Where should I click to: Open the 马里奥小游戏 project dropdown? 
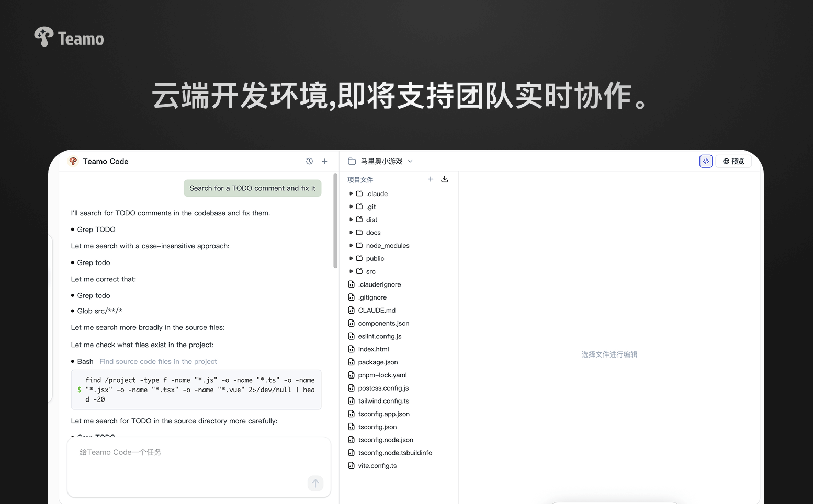click(x=381, y=161)
